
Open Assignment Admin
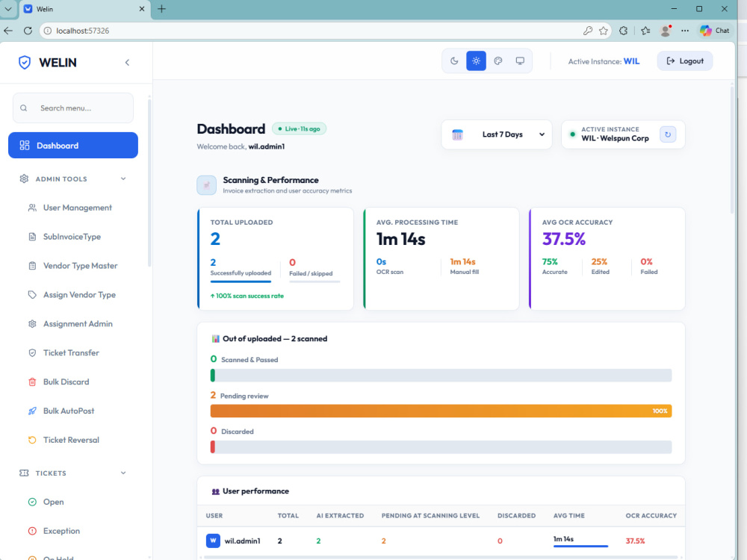pos(78,324)
